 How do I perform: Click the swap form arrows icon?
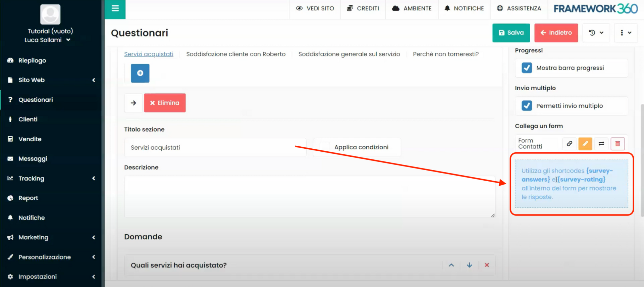(601, 144)
